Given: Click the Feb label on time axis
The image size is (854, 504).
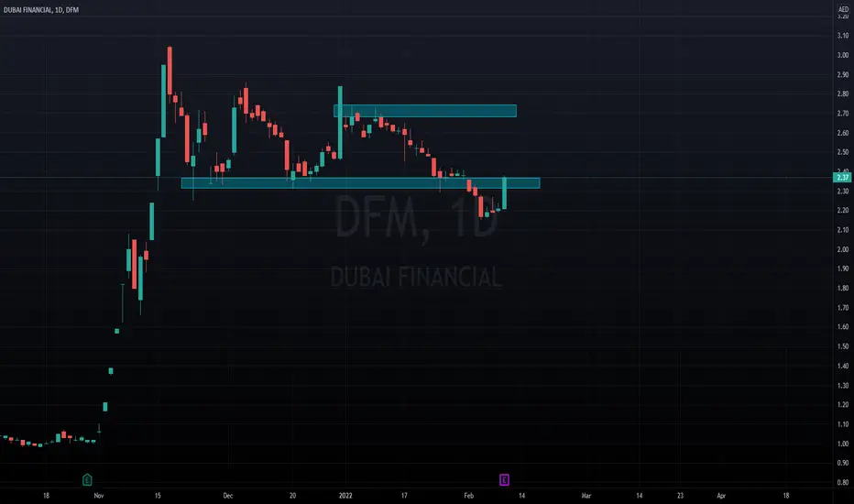Looking at the screenshot, I should pos(468,496).
